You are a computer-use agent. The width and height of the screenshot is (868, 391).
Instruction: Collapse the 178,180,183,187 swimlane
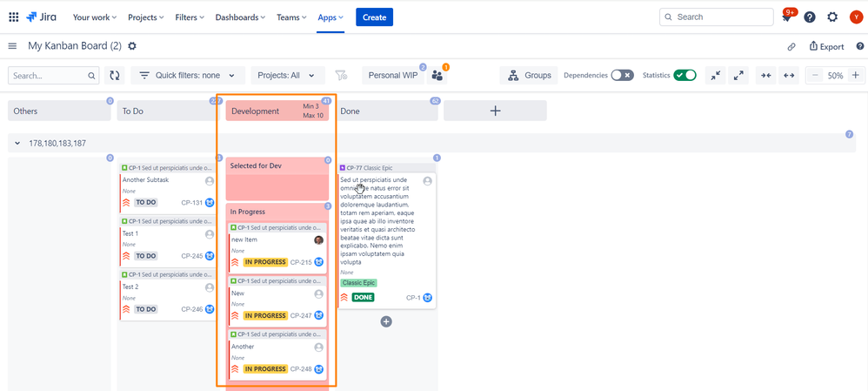pos(18,143)
